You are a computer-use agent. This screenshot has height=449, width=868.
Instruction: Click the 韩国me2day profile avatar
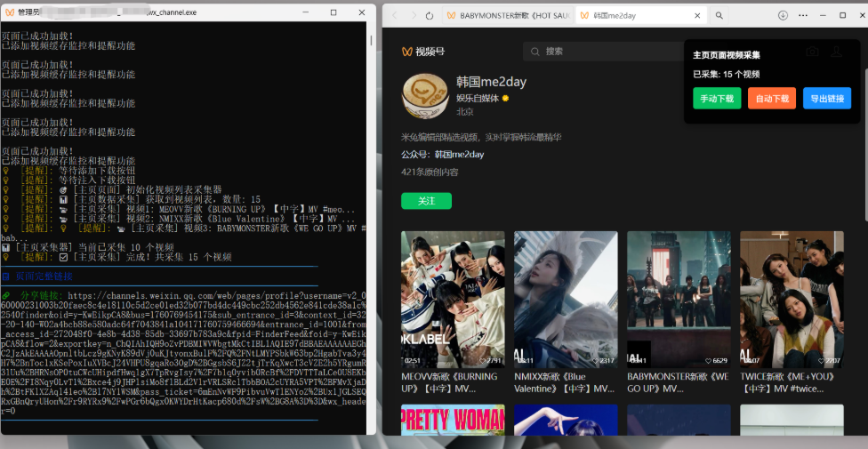click(424, 95)
